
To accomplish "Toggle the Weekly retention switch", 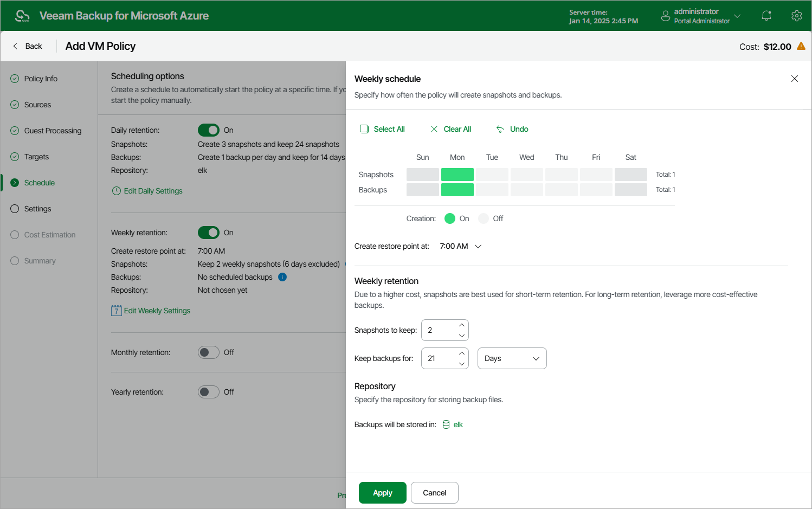I will coord(209,233).
